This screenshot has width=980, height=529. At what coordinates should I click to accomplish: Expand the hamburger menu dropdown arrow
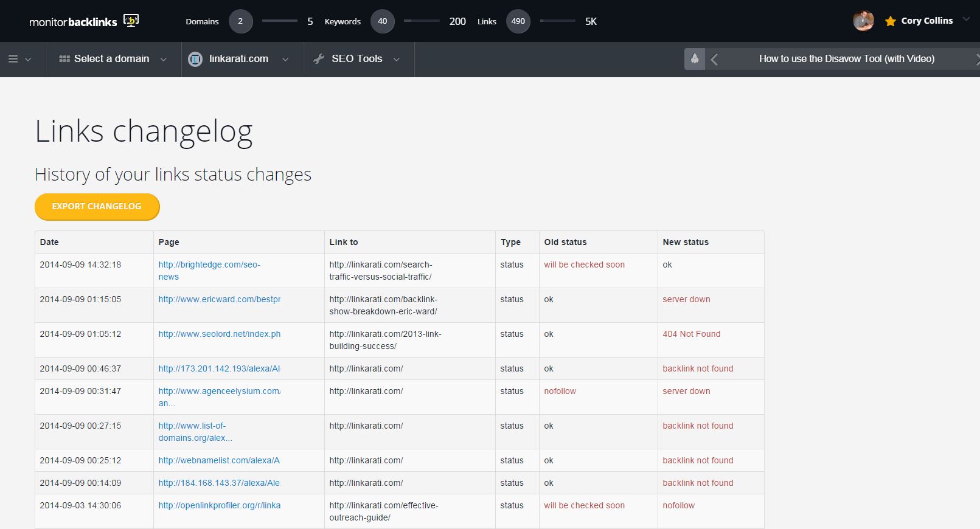28,60
